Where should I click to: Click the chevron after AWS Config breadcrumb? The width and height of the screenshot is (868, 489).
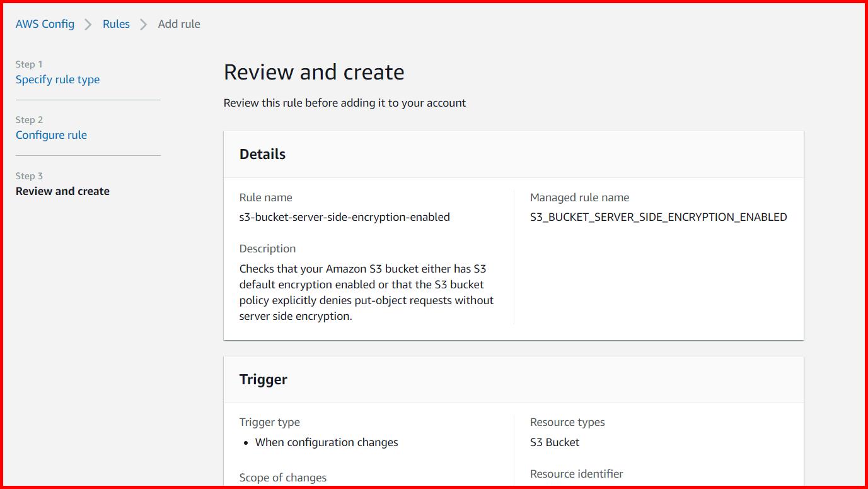click(87, 24)
